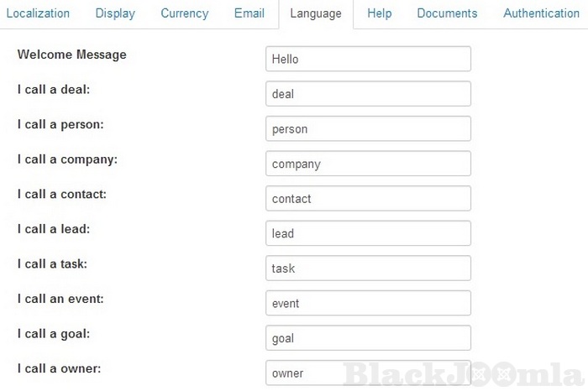Click the 'I call a task' field
Image resolution: width=588 pixels, height=391 pixels.
click(x=368, y=268)
